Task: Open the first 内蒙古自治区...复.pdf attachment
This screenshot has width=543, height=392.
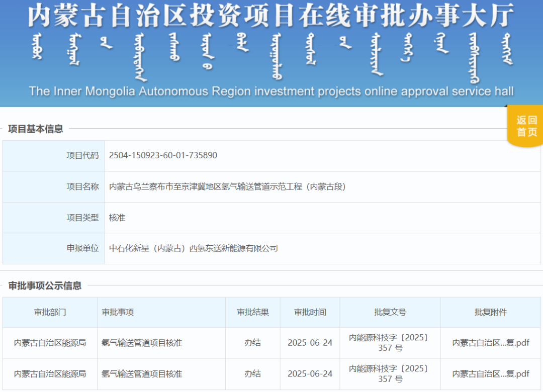Action: click(x=490, y=342)
